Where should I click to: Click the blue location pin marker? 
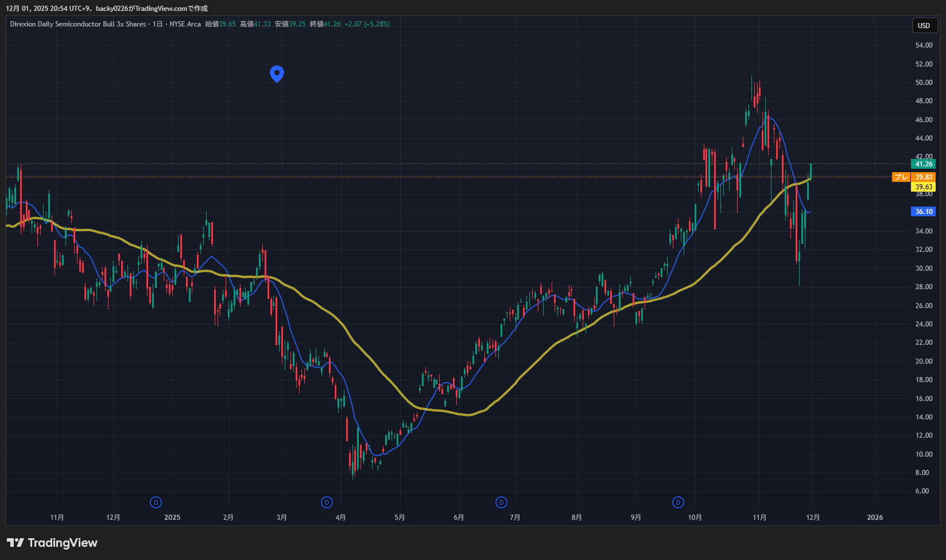point(277,73)
